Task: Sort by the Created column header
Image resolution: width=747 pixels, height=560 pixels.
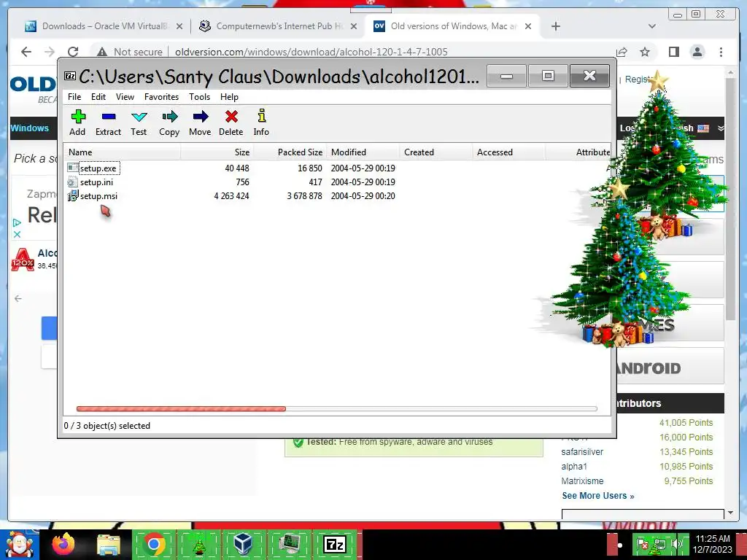Action: [x=436, y=152]
